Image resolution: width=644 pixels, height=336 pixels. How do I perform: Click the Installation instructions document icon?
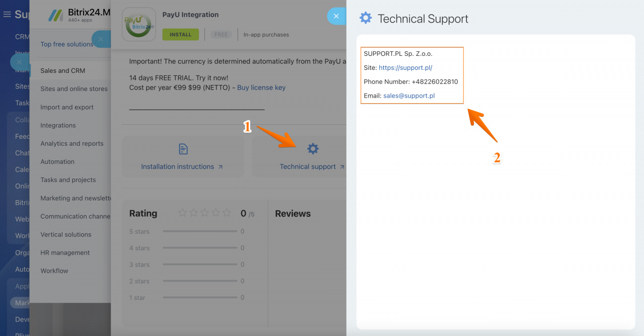[183, 149]
